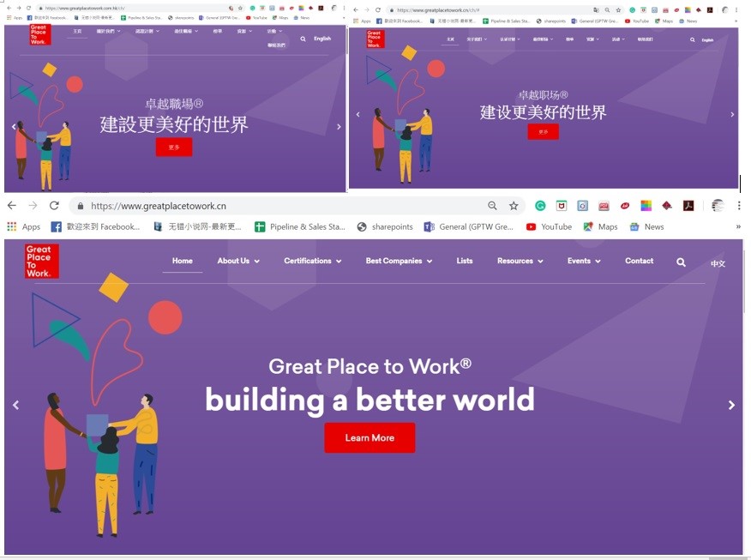Expand the Best Companies dropdown menu
The height and width of the screenshot is (560, 751).
coord(399,261)
